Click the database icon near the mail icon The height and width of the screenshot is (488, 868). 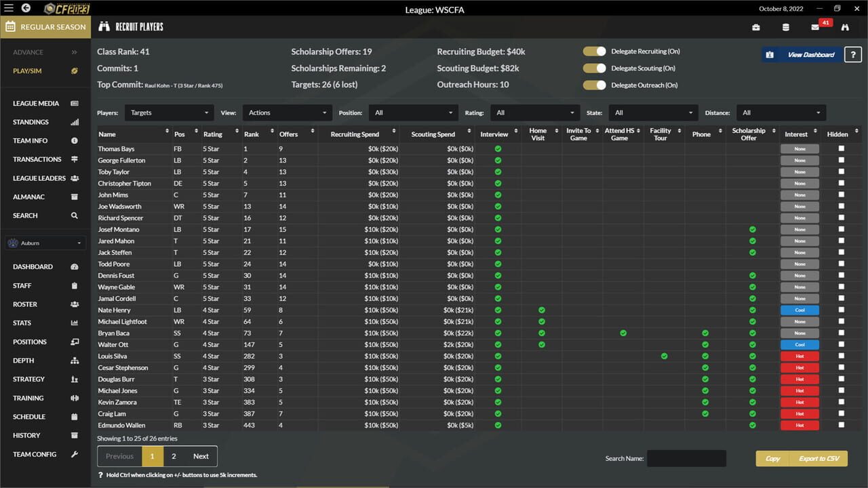click(785, 27)
